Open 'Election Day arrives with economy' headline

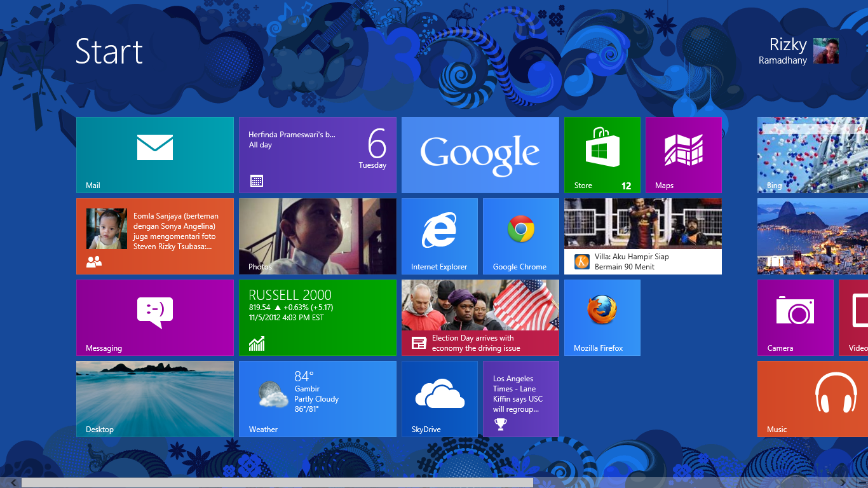476,343
